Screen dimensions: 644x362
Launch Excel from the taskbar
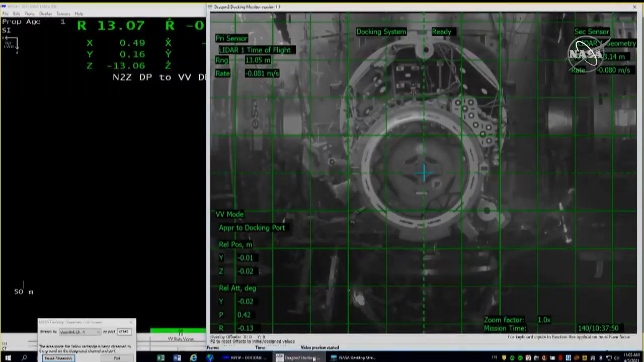(160, 357)
